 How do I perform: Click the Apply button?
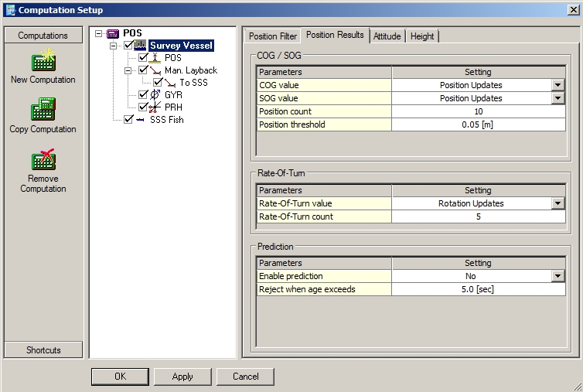pyautogui.click(x=182, y=377)
